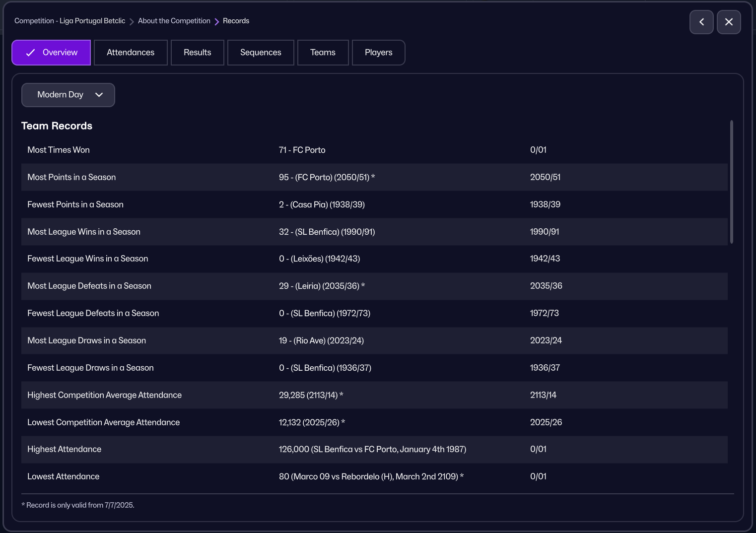Viewport: 756px width, 533px height.
Task: Click the 0 - (SL Benfica) (1936/37) value
Action: tap(325, 368)
